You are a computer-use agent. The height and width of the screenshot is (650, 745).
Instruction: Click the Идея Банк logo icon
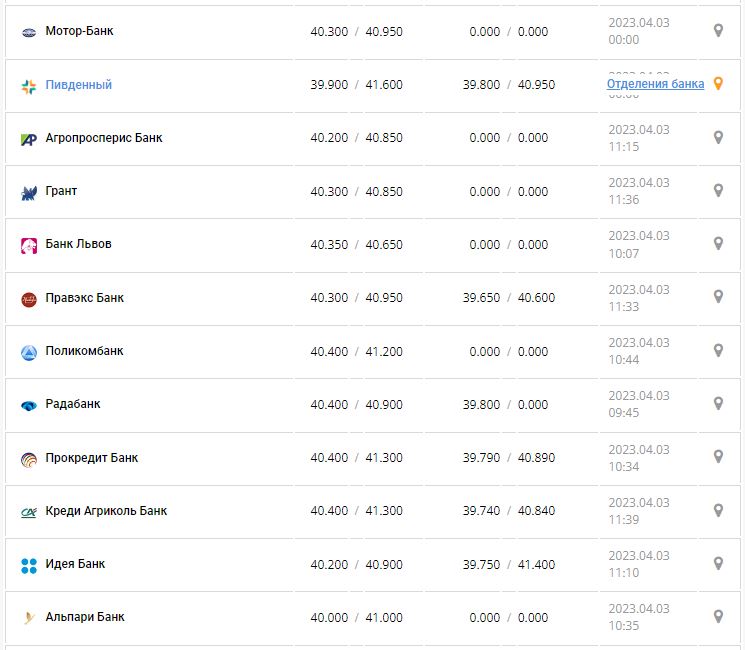click(28, 565)
